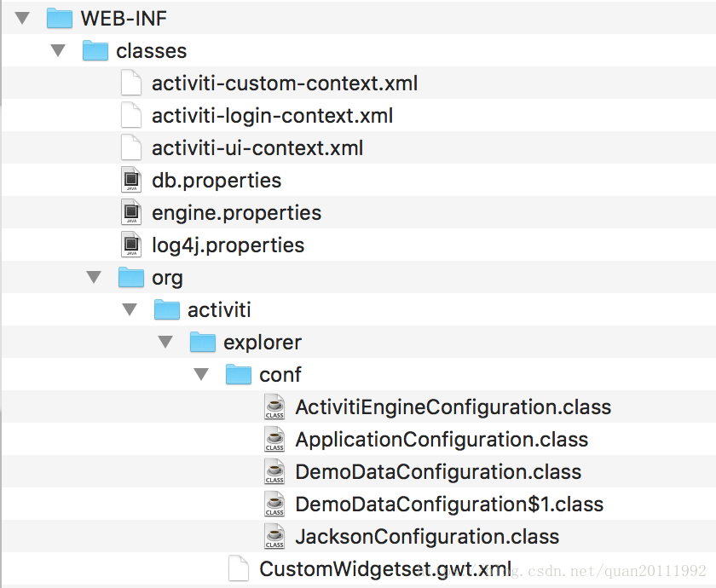Screen dimensions: 716x588
Task: Select the activiti-custom-context.xml file name
Action: point(285,84)
